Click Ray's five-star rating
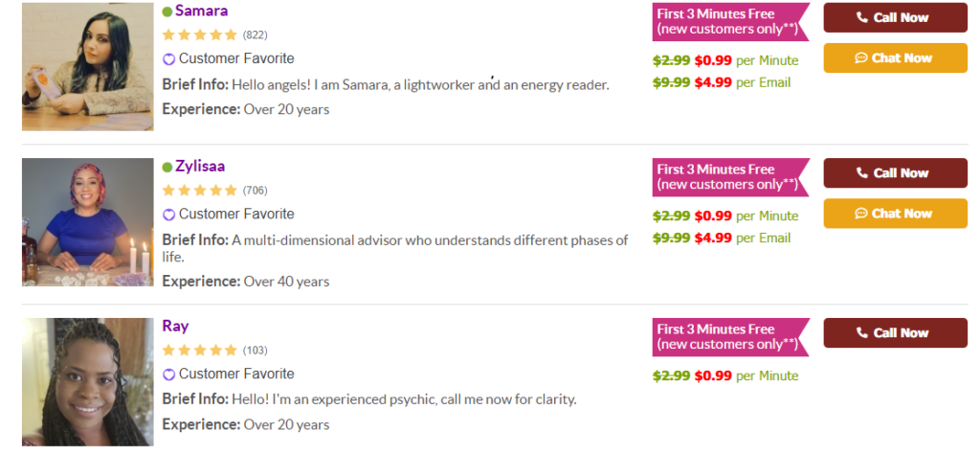Viewport: 980px width, 455px height. pyautogui.click(x=199, y=350)
